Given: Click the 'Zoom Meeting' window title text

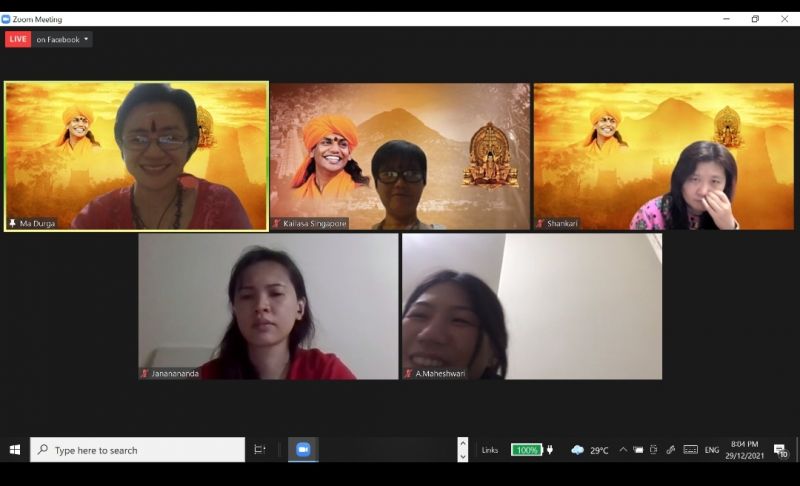Looking at the screenshot, I should tap(37, 19).
